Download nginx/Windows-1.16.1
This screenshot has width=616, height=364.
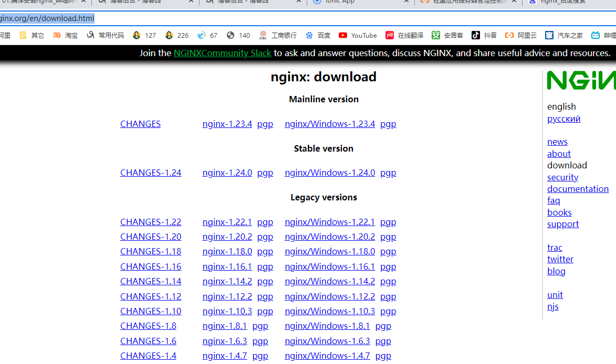coord(330,267)
